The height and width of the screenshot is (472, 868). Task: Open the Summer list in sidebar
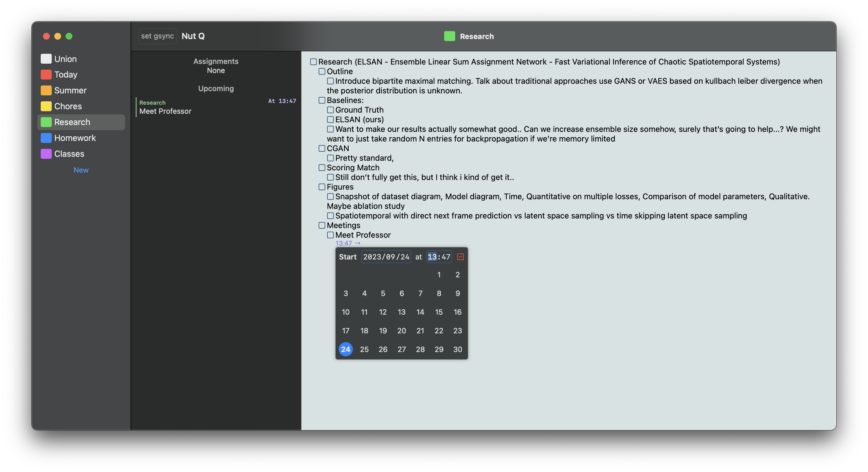click(x=70, y=90)
